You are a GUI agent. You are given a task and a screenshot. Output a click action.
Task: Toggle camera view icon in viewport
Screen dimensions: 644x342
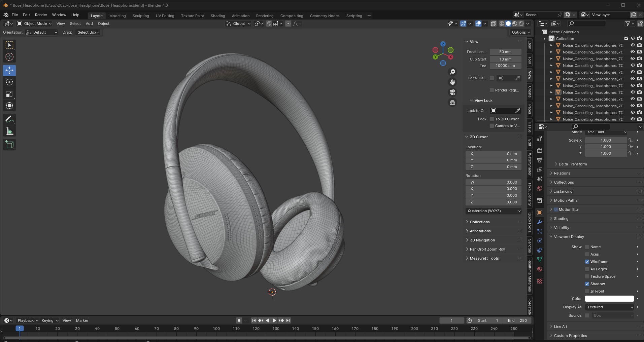point(452,92)
